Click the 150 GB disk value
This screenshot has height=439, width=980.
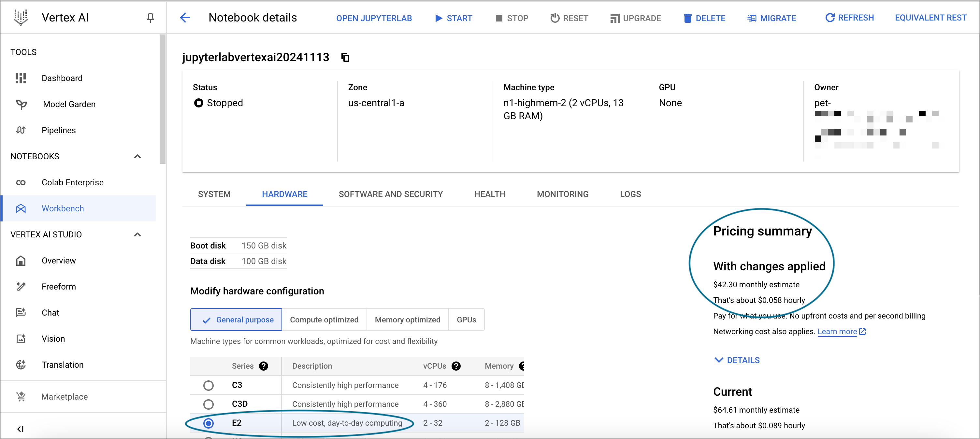pos(264,245)
